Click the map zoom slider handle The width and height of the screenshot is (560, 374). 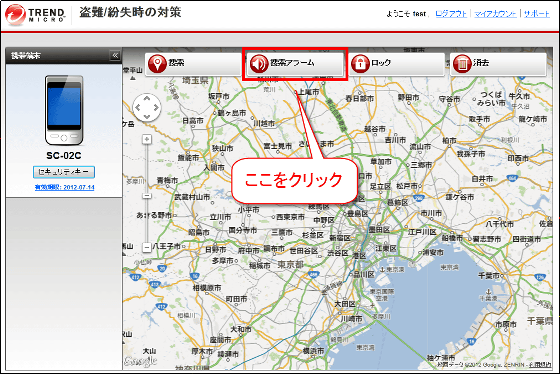pos(147,196)
